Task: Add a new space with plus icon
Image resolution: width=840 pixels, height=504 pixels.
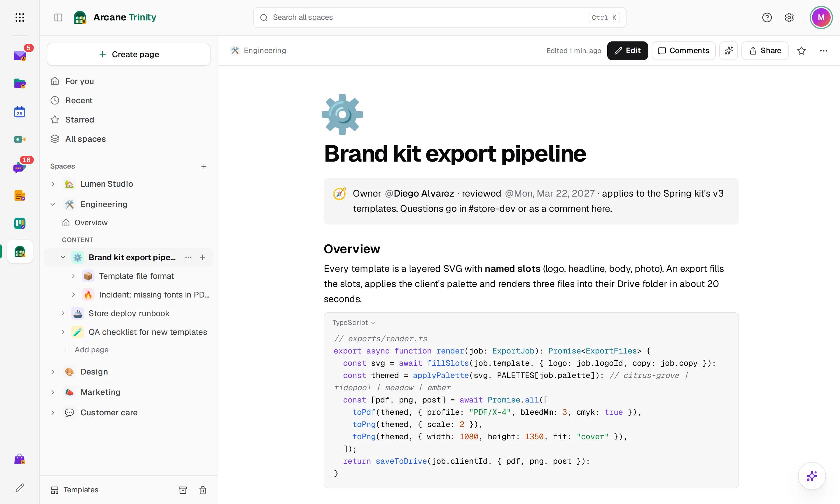Action: 204,167
